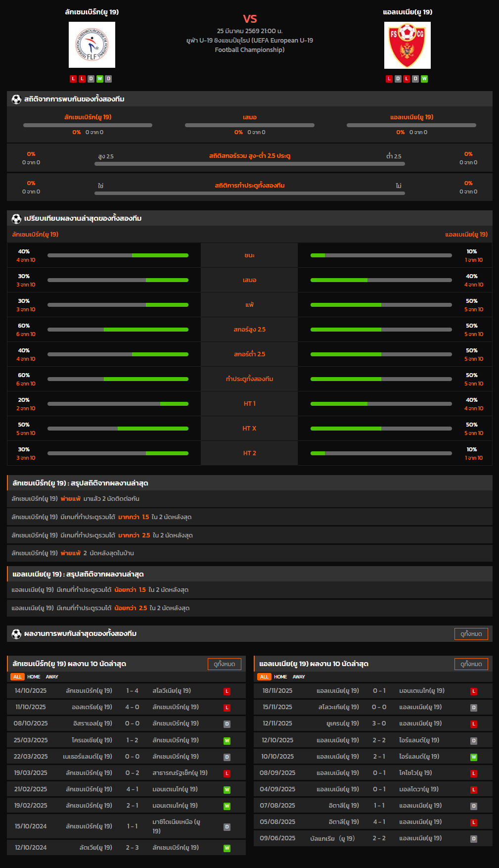Image resolution: width=499 pixels, height=868 pixels.
Task: Open view-all button for Montenegro last 10 matches
Action: coord(471,664)
